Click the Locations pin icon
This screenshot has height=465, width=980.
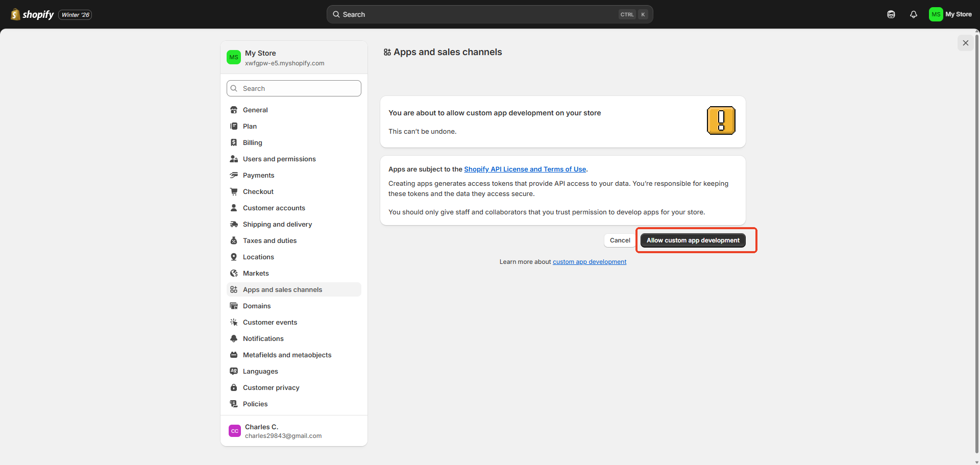point(234,257)
